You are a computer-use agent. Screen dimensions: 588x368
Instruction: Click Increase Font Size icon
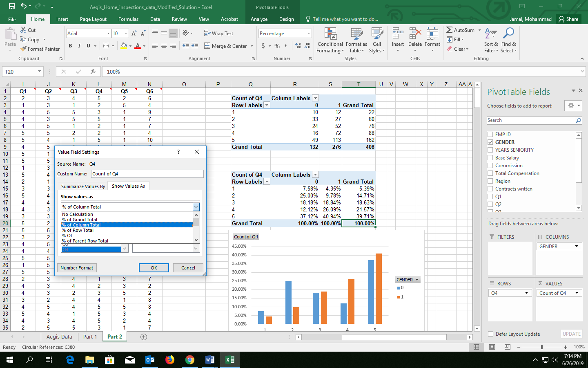(x=134, y=34)
